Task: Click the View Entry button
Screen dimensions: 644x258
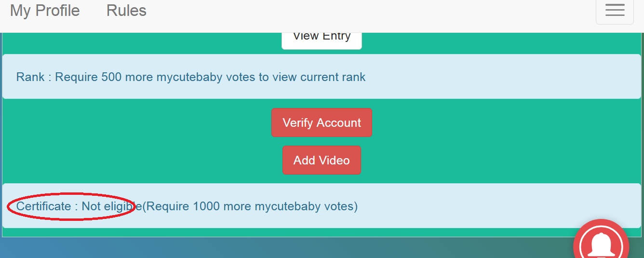Action: [x=322, y=37]
